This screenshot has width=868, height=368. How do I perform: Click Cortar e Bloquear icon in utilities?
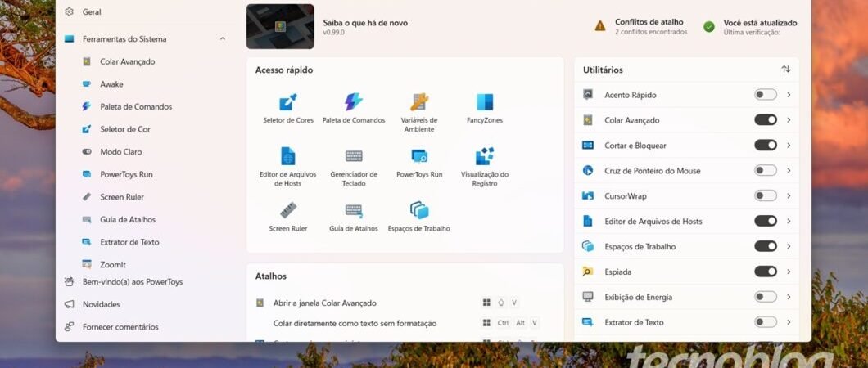[588, 146]
